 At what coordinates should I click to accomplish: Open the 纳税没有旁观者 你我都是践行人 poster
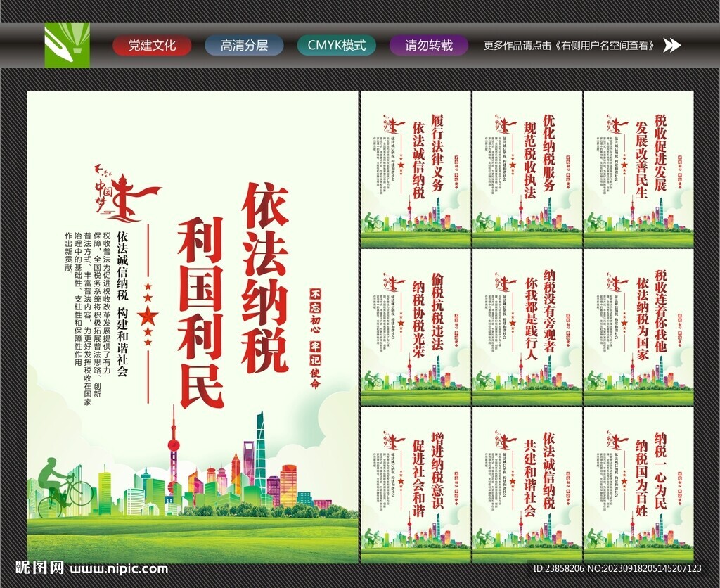527,327
